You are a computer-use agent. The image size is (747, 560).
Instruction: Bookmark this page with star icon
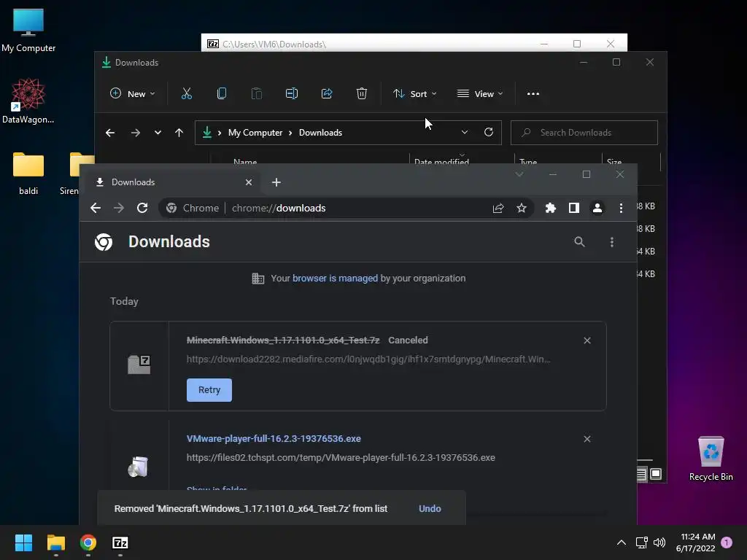[x=522, y=208]
